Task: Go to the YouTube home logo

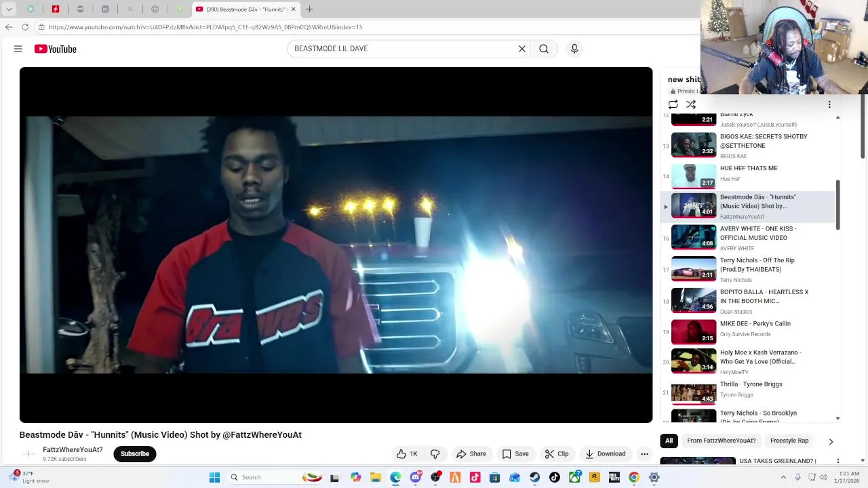Action: click(56, 49)
